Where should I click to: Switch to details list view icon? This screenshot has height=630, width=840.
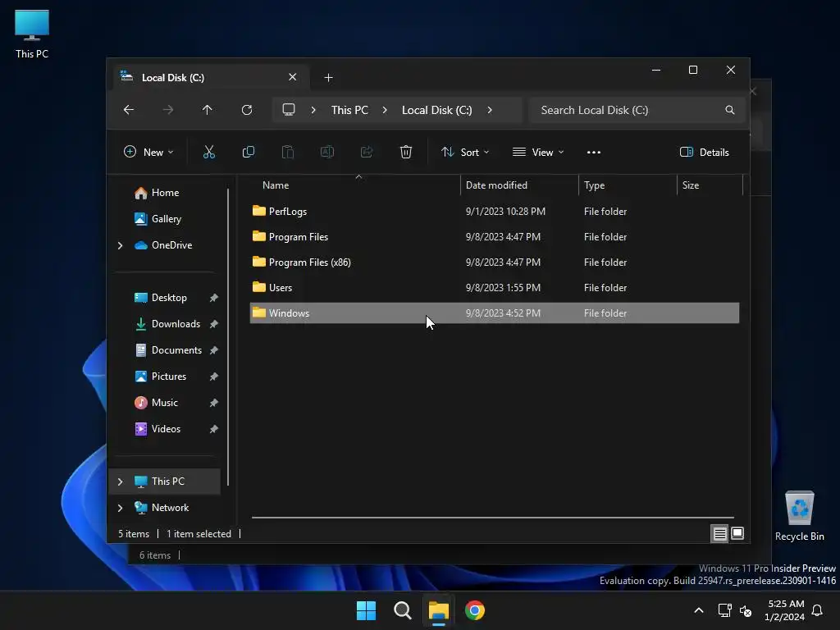click(719, 533)
